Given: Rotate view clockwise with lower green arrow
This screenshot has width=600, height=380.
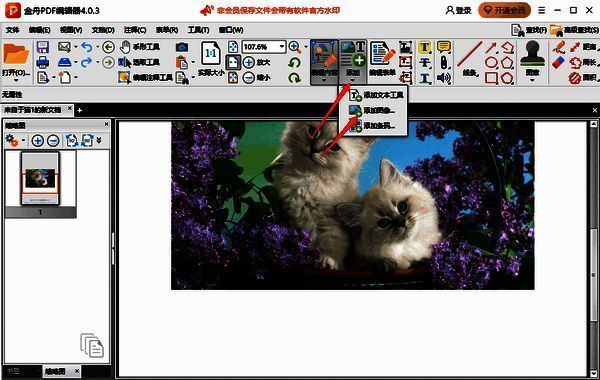Looking at the screenshot, I should pyautogui.click(x=294, y=78).
